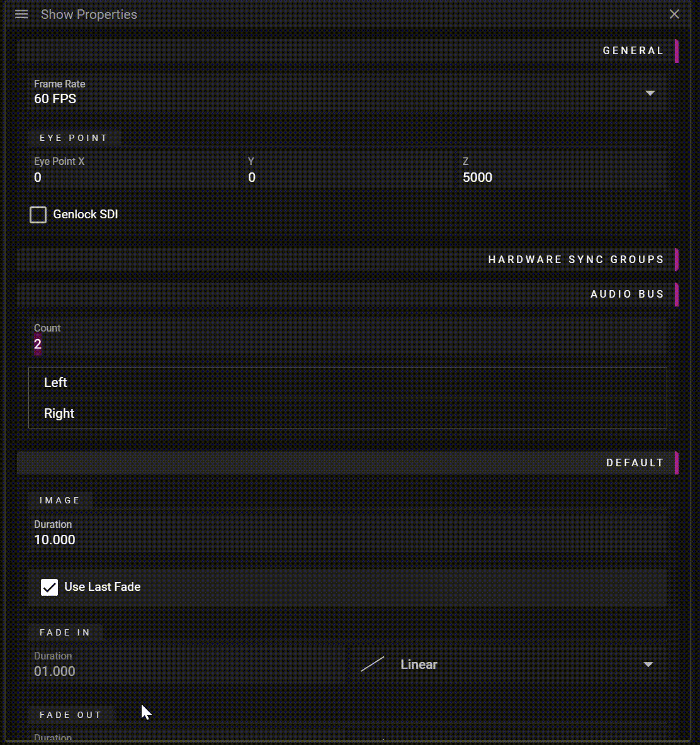Screen dimensions: 700x745
Task: Expand the Linear fade type dropdown
Action: tap(648, 664)
